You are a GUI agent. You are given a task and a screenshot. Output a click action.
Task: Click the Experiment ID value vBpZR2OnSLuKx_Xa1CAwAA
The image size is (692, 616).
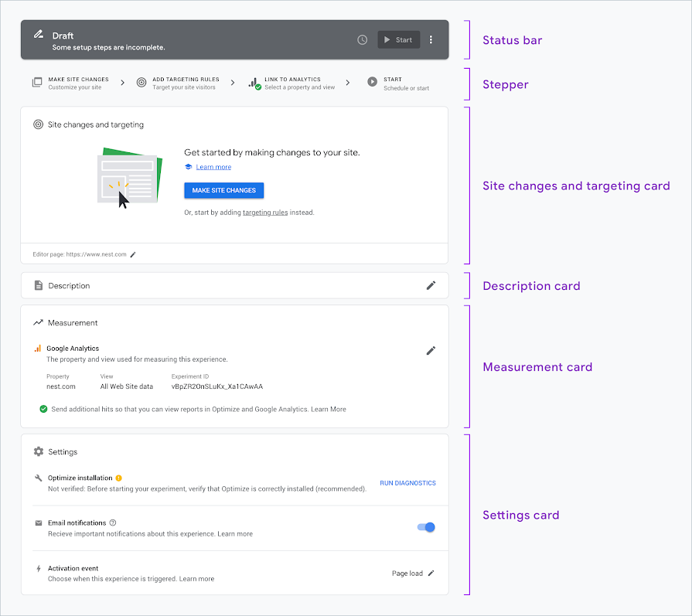tap(217, 386)
